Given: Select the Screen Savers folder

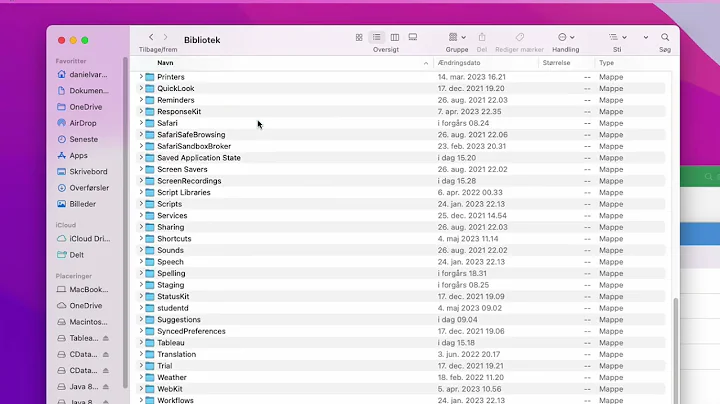Looking at the screenshot, I should click(401, 169).
